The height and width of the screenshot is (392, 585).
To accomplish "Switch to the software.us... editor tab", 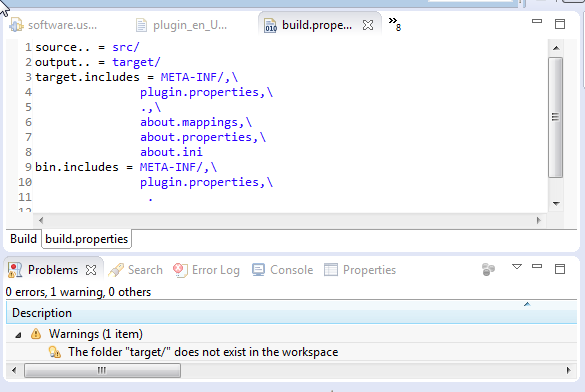I will coord(53,25).
